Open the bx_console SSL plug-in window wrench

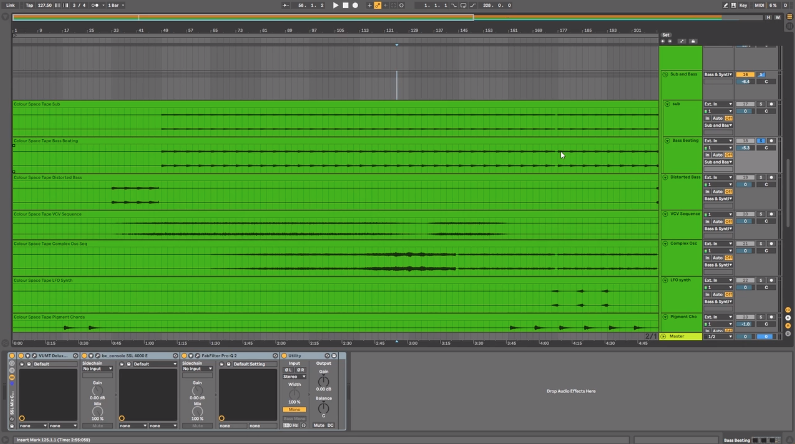[97, 356]
